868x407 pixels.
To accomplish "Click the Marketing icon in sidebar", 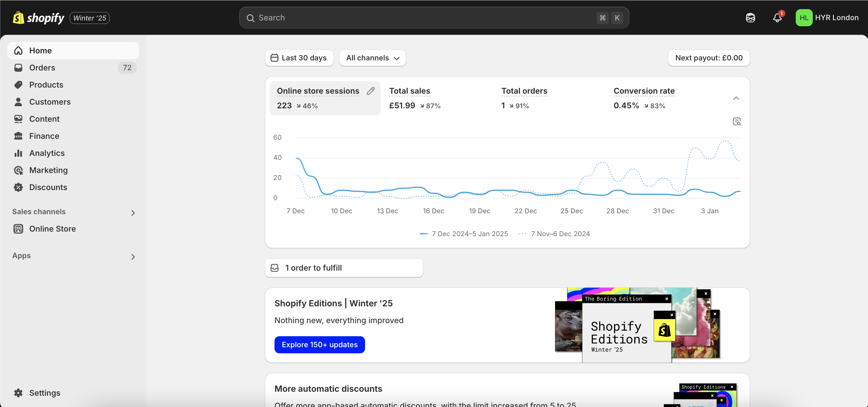I will point(19,170).
